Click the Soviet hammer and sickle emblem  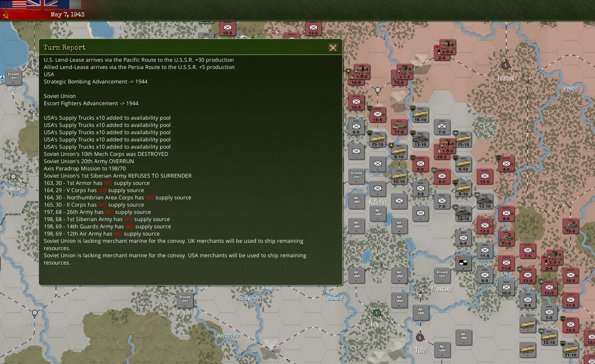(x=5, y=15)
